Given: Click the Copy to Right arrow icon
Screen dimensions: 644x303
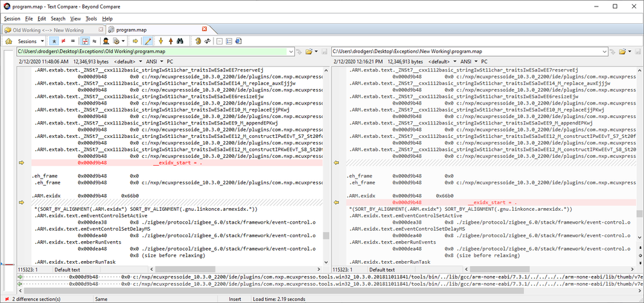Looking at the screenshot, I should click(x=135, y=41).
